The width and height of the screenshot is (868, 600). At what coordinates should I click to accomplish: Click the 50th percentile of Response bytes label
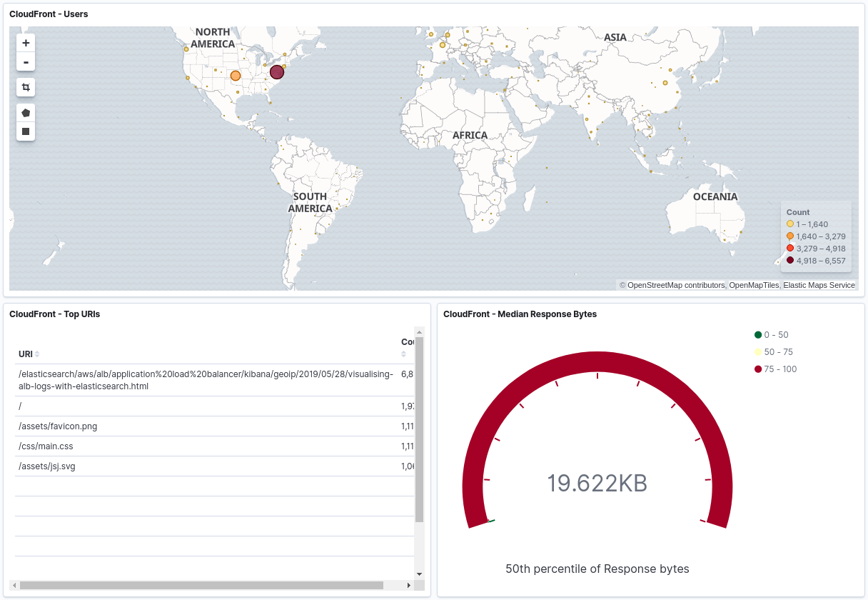pos(597,569)
